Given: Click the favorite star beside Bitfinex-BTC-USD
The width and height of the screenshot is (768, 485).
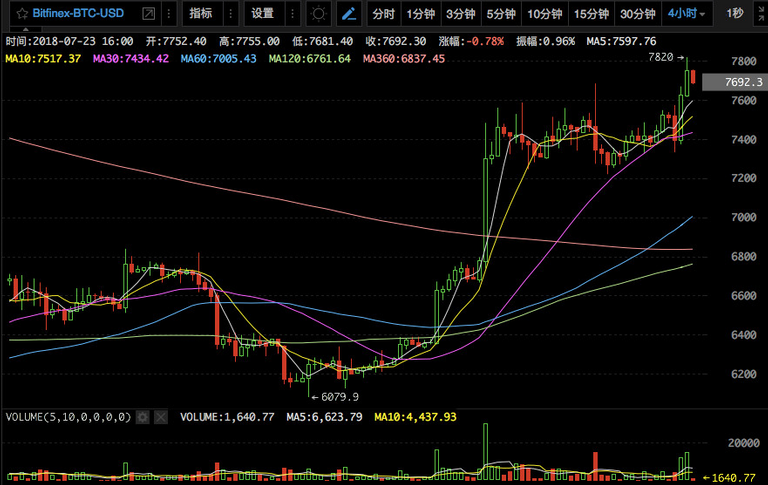Looking at the screenshot, I should pos(22,13).
